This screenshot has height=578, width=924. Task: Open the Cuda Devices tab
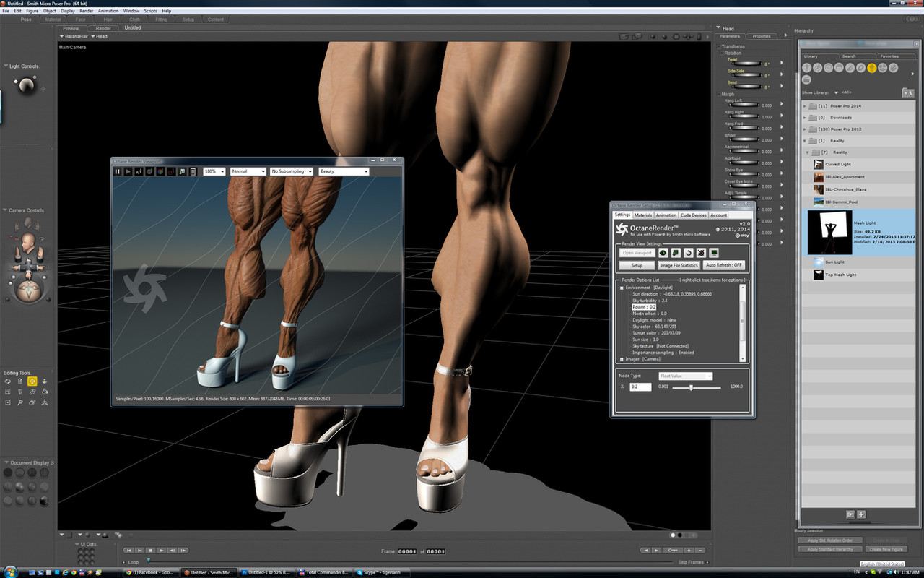(x=693, y=215)
